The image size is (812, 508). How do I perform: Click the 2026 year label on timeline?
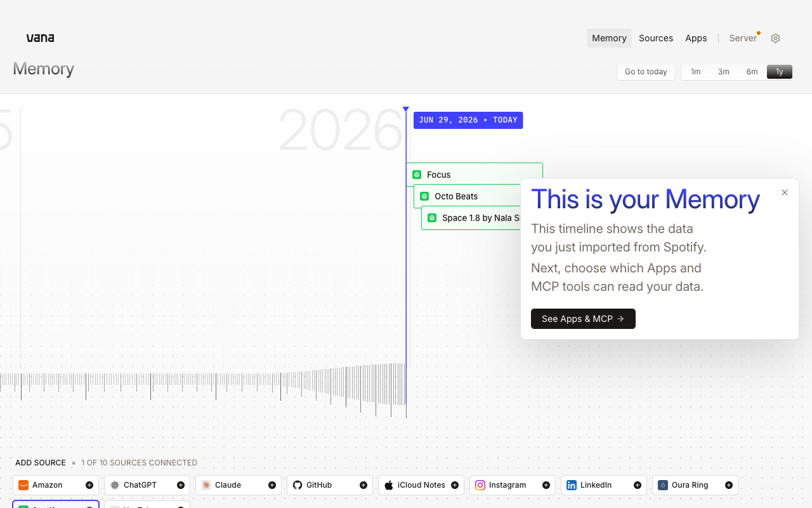(341, 131)
